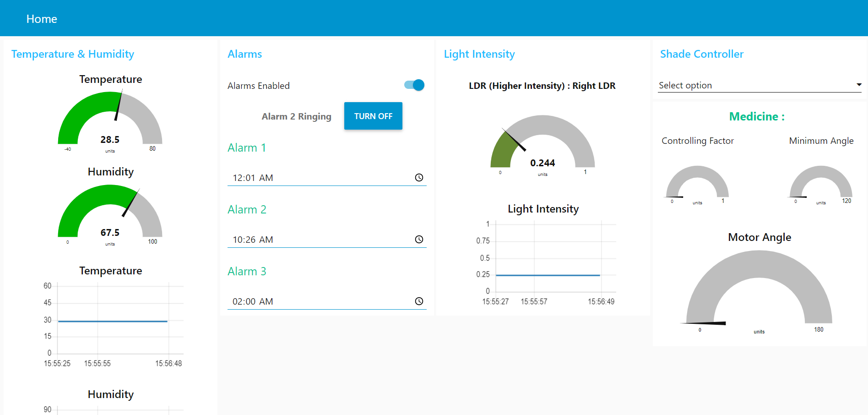Screen dimensions: 868x415
Task: Click the 'Shade Controller' group title
Action: click(x=701, y=54)
